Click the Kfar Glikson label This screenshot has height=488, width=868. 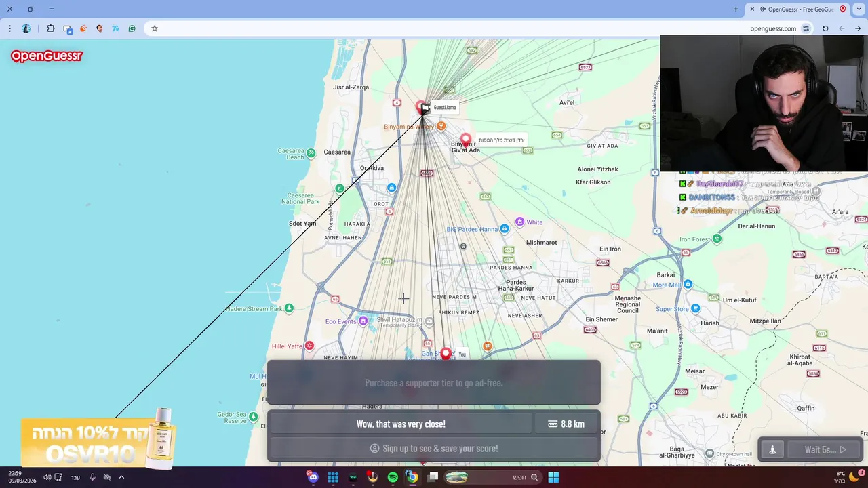tap(593, 182)
